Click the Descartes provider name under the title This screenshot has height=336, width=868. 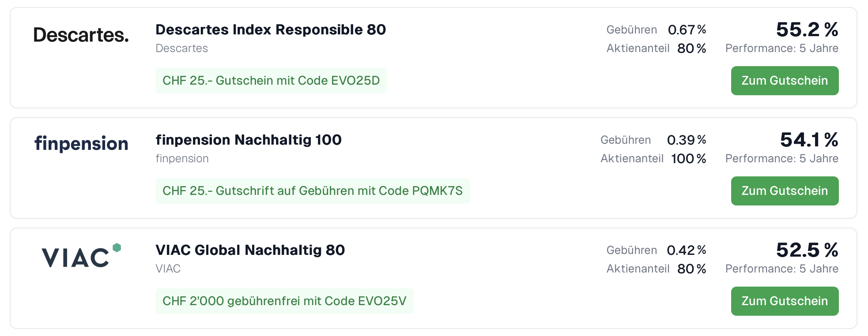tap(181, 48)
